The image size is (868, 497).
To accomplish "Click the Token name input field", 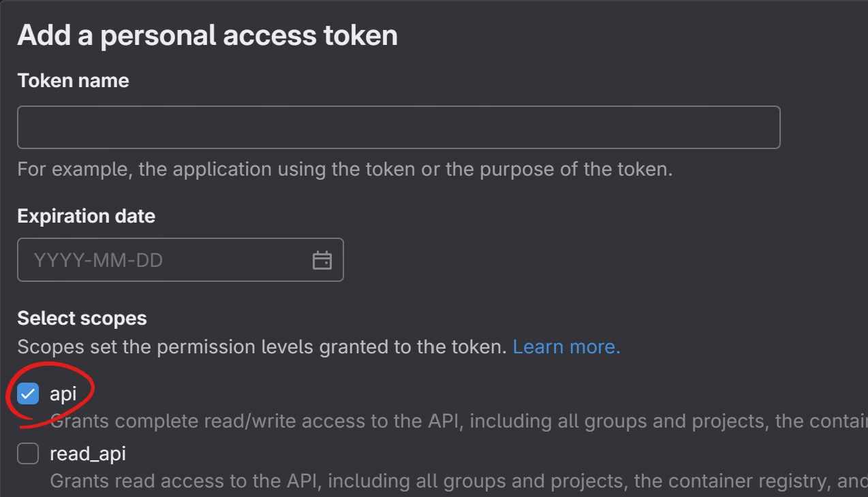I will pyautogui.click(x=398, y=127).
